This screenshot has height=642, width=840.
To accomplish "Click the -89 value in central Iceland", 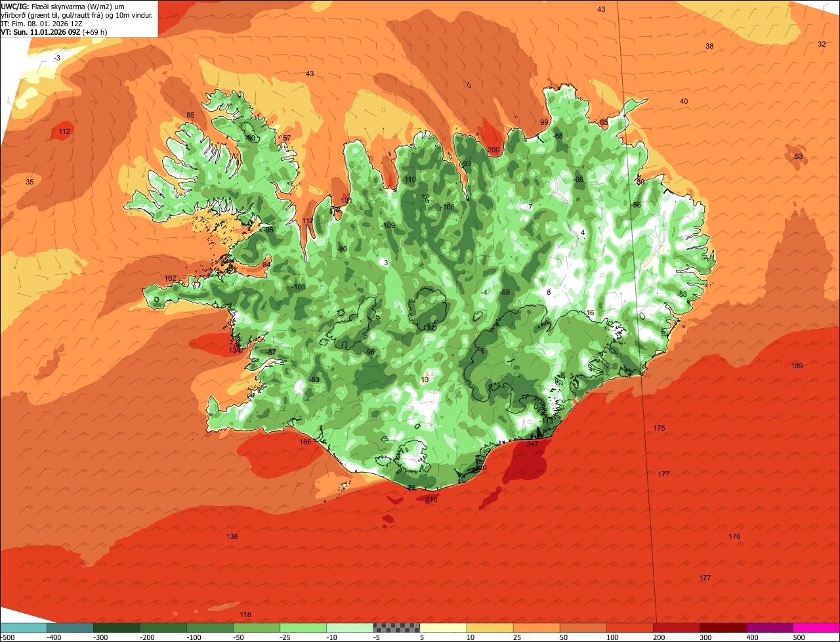I will point(505,292).
